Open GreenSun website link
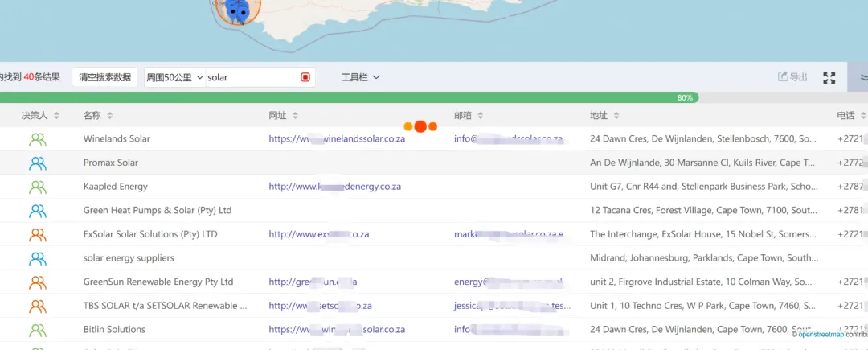The image size is (868, 350). point(313,282)
